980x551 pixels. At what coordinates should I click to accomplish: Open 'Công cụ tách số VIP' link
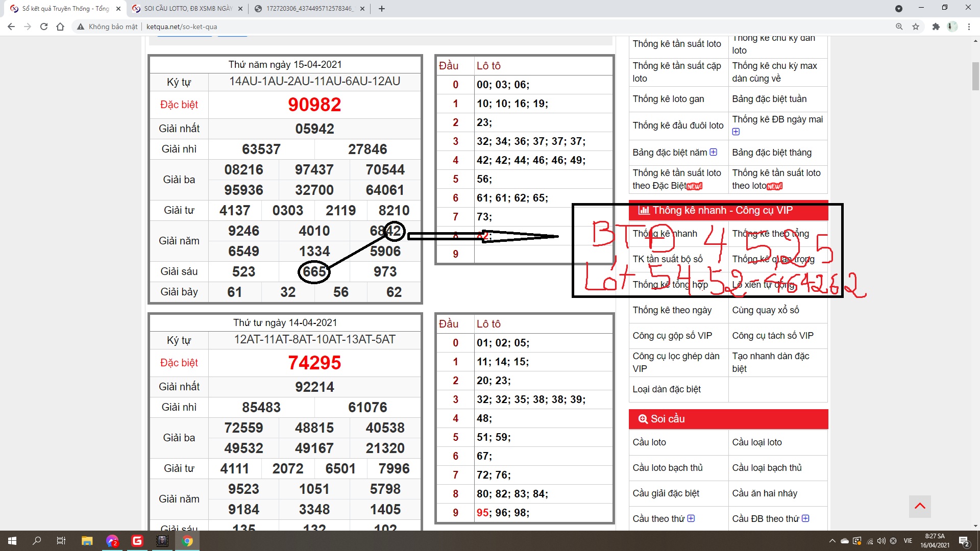coord(773,336)
